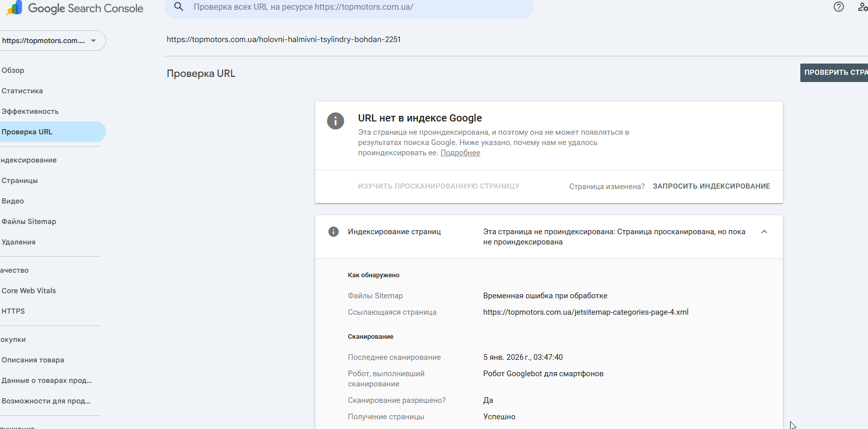
Task: Open Возможности для прод... item
Action: 46,401
